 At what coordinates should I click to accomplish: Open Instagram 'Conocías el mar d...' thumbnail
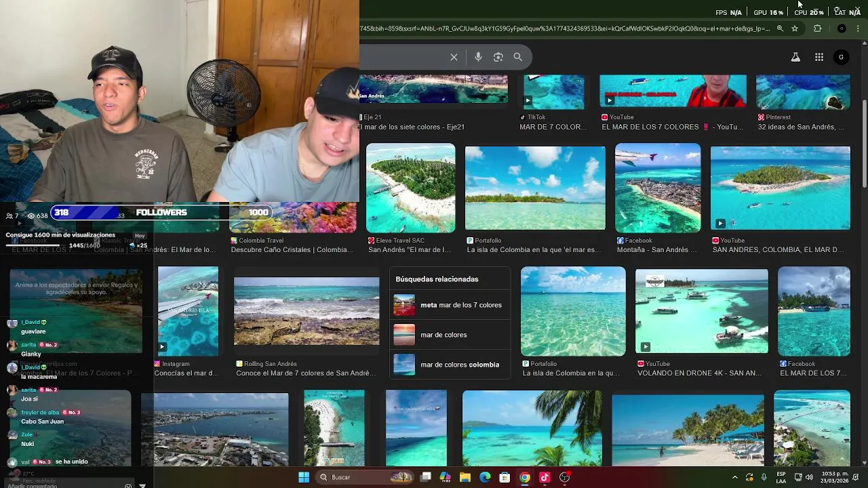tap(188, 311)
